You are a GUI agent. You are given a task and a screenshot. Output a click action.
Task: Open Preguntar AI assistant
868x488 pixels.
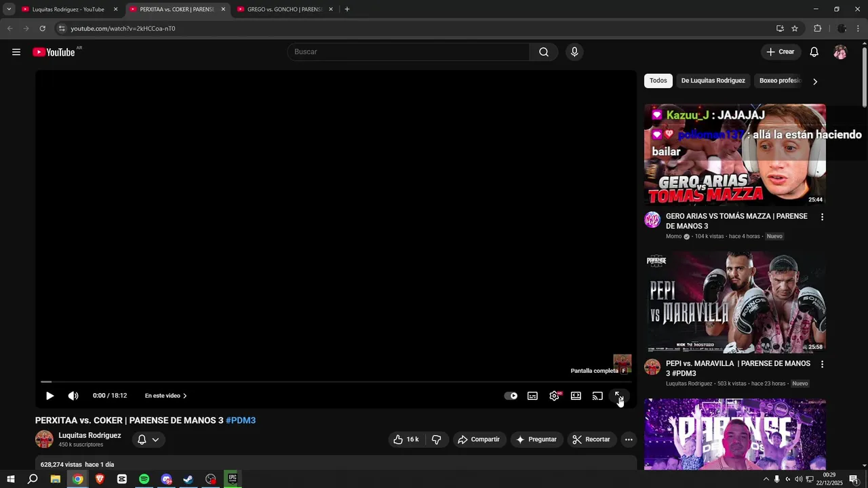click(536, 439)
